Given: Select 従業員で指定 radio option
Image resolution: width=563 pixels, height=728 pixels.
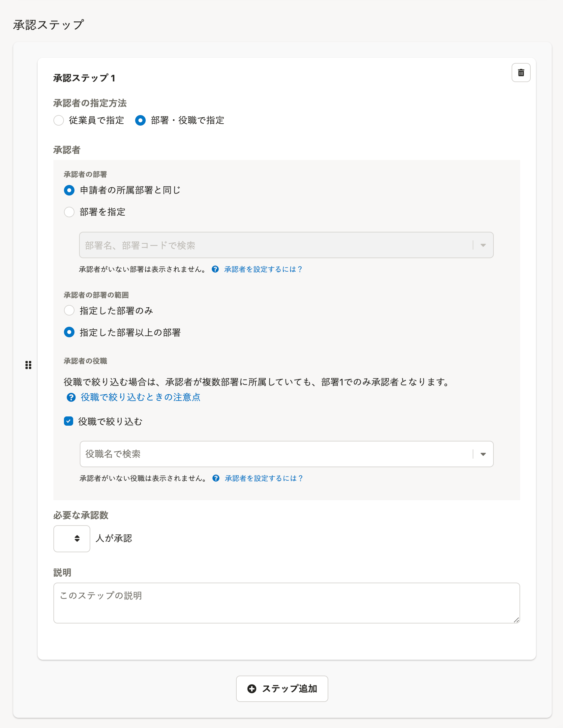Looking at the screenshot, I should coord(59,120).
